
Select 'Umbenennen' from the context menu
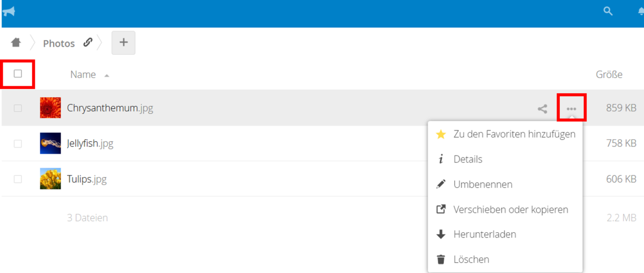482,185
